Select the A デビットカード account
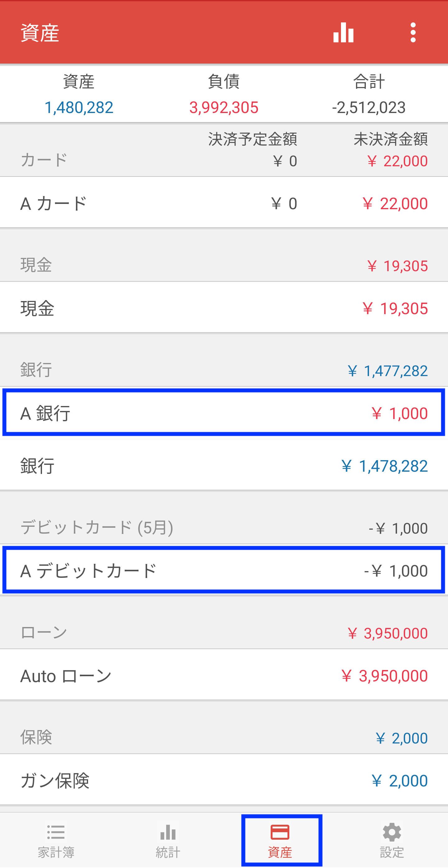Image resolution: width=448 pixels, height=868 pixels. [224, 570]
